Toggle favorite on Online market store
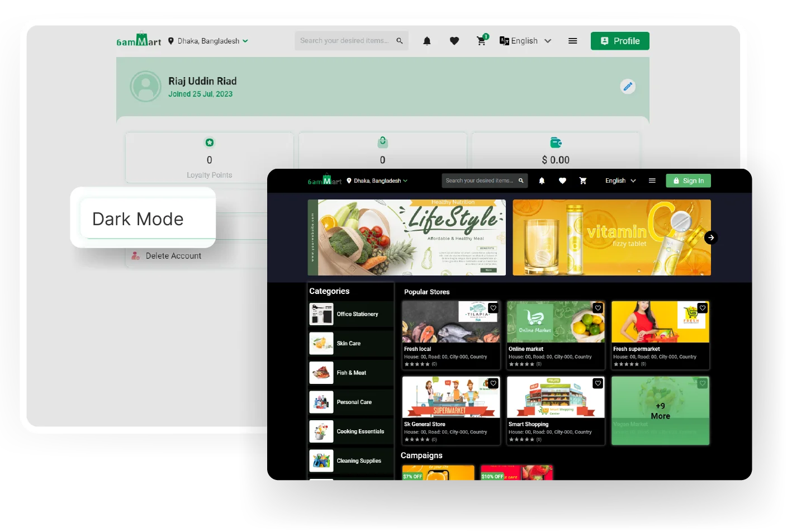Image resolution: width=787 pixels, height=532 pixels. point(598,308)
